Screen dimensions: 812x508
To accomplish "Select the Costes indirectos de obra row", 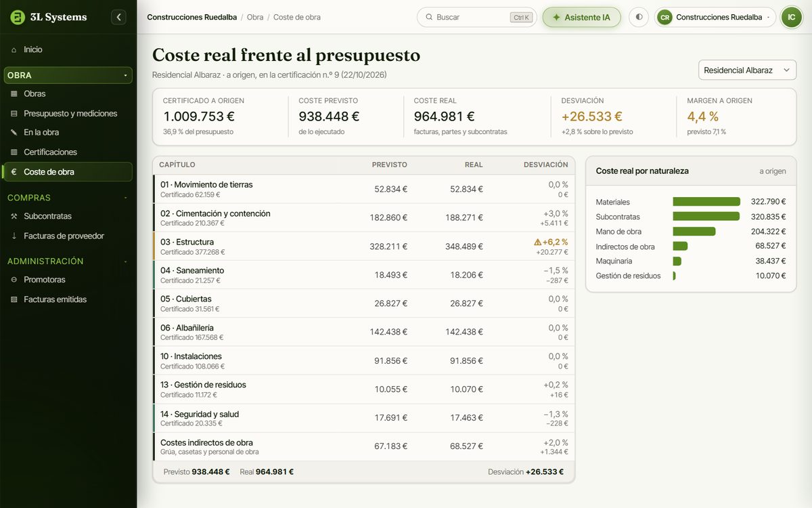I will (364, 446).
